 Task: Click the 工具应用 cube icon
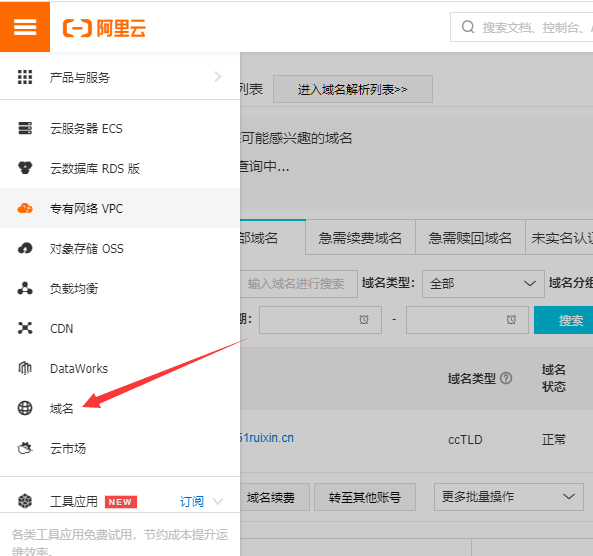click(x=25, y=501)
